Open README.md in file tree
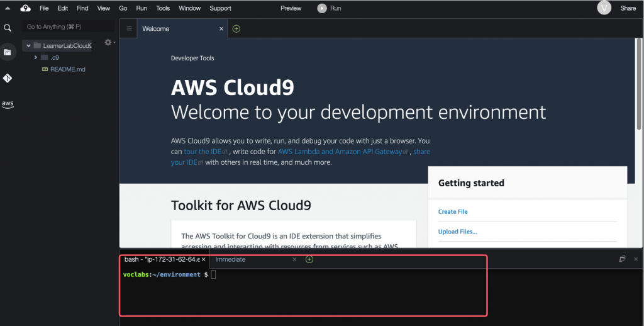Image resolution: width=644 pixels, height=326 pixels. (x=67, y=69)
